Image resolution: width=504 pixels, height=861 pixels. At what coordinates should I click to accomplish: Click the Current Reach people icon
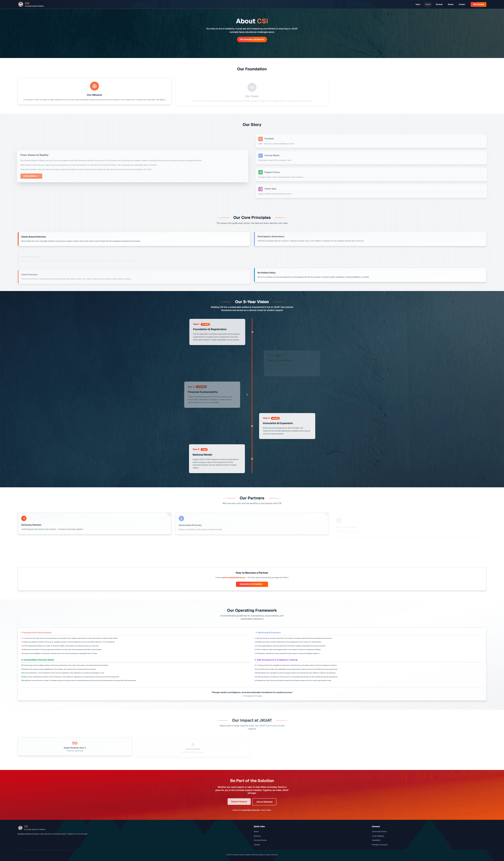(x=260, y=155)
